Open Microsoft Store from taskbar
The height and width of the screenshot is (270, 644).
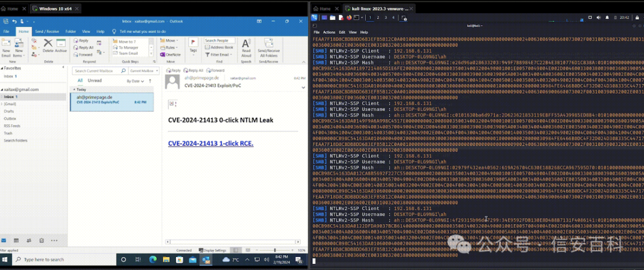179,260
